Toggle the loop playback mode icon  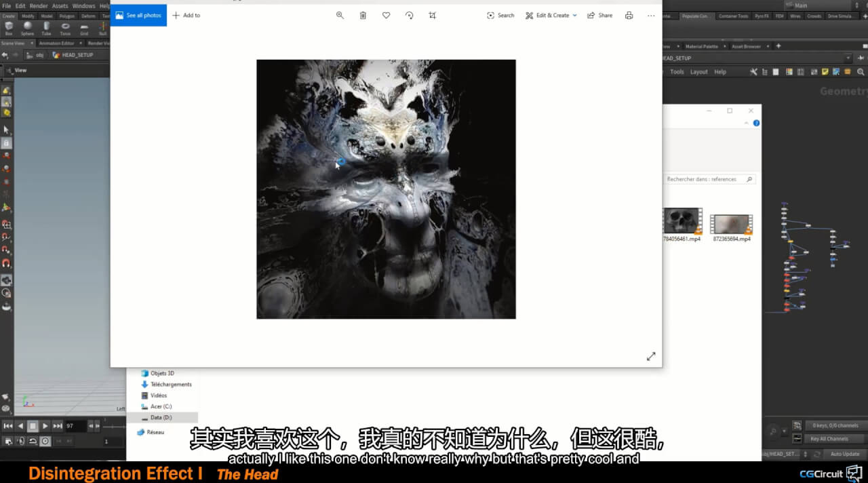[33, 441]
